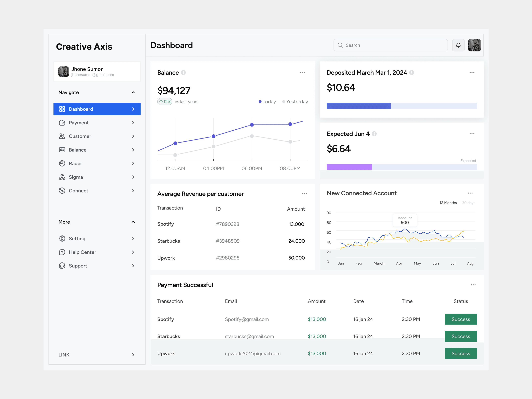This screenshot has width=532, height=399.
Task: Click the Rader target icon
Action: (62, 164)
